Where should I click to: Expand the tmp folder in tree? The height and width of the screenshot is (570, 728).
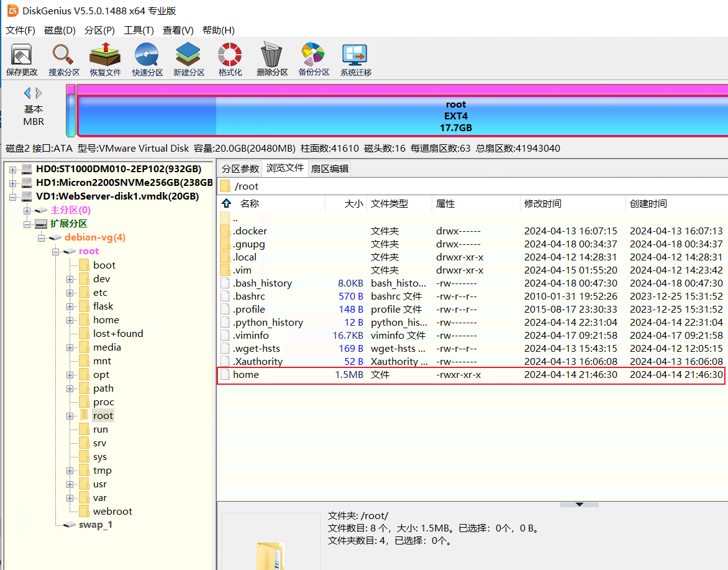pos(70,471)
